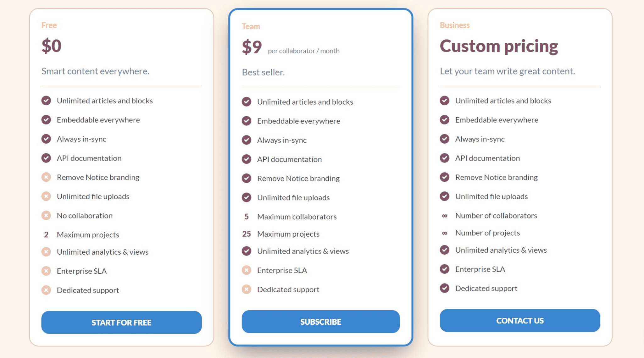Click X icon next to Free plan's Remove Notice branding
Screen dimensions: 644x358
click(46, 177)
